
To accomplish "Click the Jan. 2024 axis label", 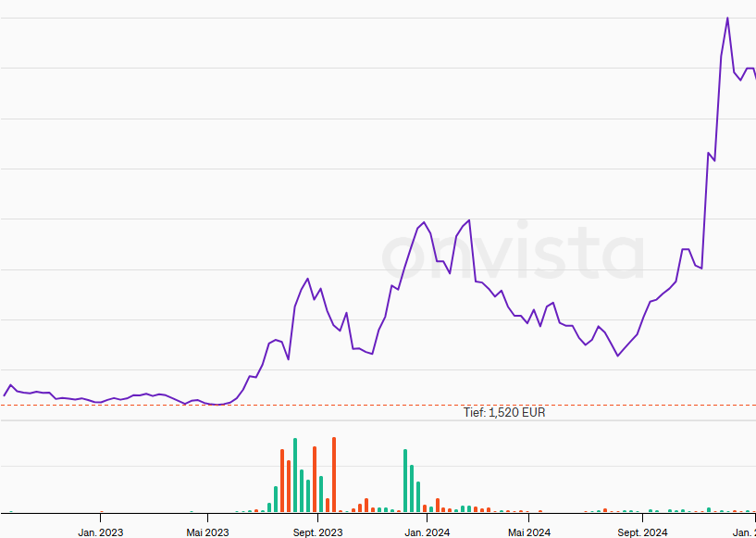I will pyautogui.click(x=427, y=532).
